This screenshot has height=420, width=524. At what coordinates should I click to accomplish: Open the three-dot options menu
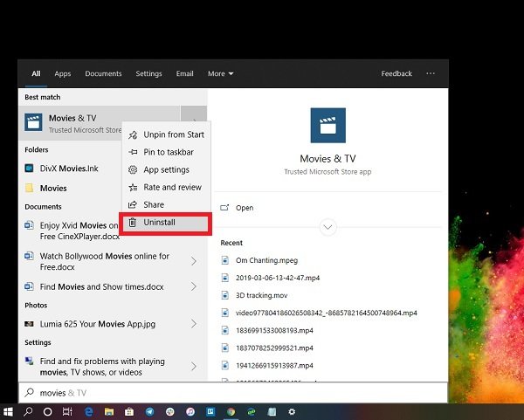[431, 73]
